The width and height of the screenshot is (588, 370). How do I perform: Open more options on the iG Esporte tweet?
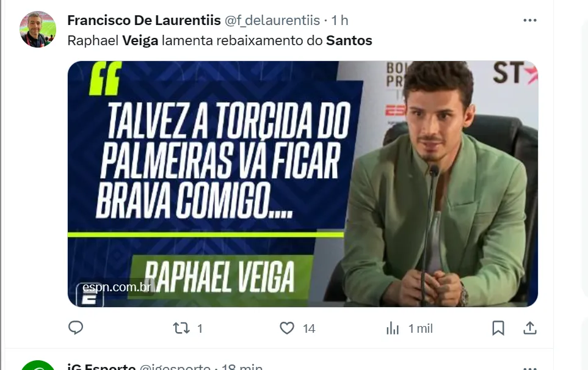pos(530,368)
